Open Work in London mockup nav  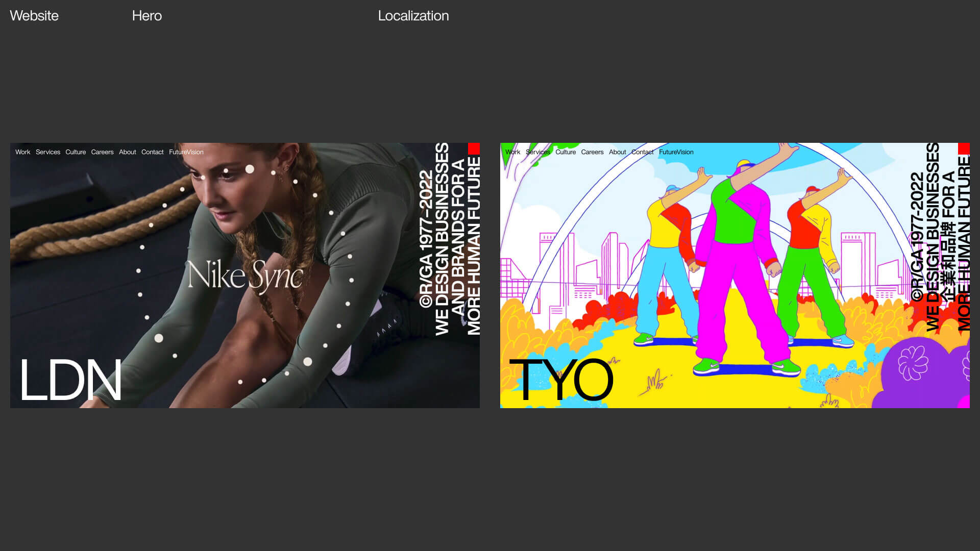(x=22, y=152)
